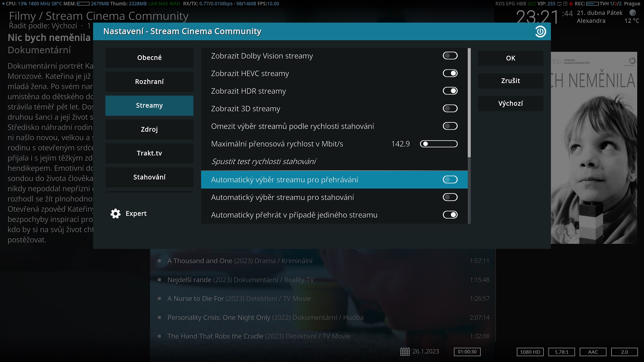
Task: Toggle Automaticky přehrát v případě jediného streamu
Action: pyautogui.click(x=450, y=215)
